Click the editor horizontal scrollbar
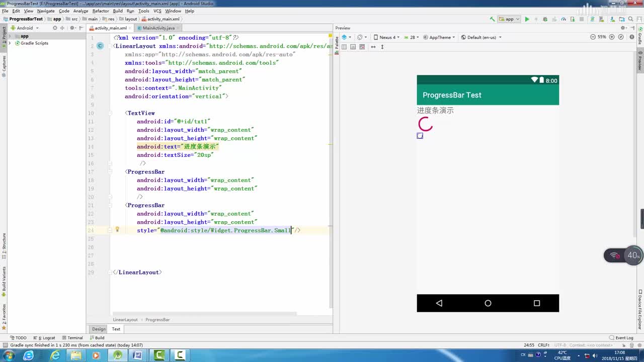Viewport: 644px width, 362px height. (x=205, y=314)
